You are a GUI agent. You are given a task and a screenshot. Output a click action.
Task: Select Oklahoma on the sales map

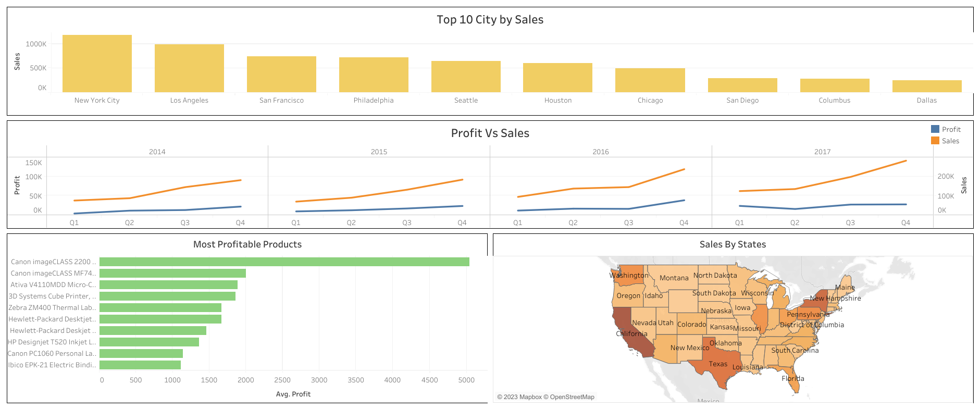(725, 343)
